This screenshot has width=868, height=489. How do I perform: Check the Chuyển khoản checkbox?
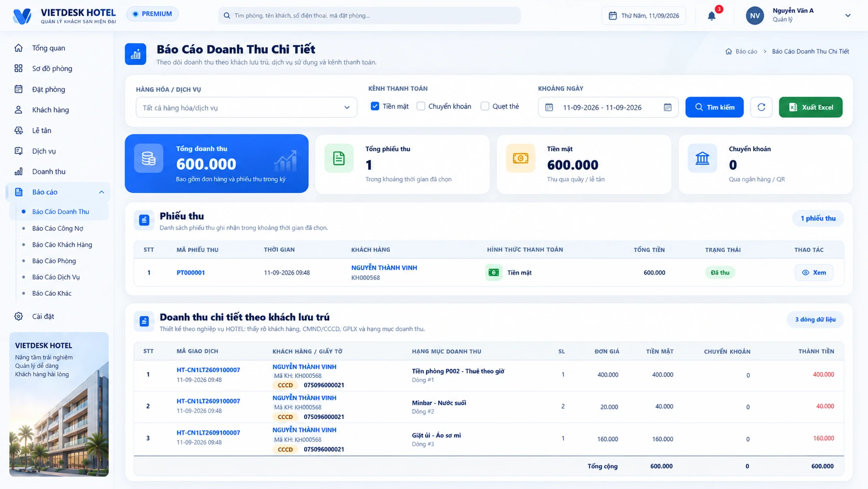(421, 106)
